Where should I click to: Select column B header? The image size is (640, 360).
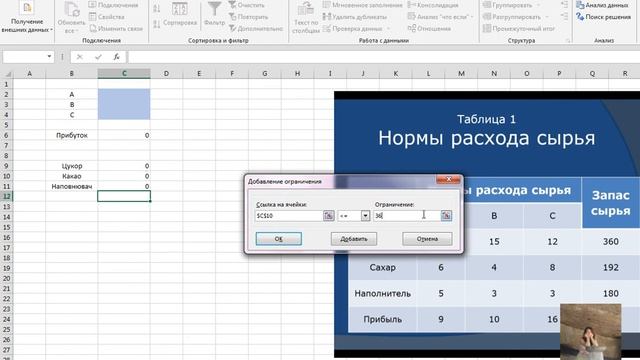click(71, 73)
